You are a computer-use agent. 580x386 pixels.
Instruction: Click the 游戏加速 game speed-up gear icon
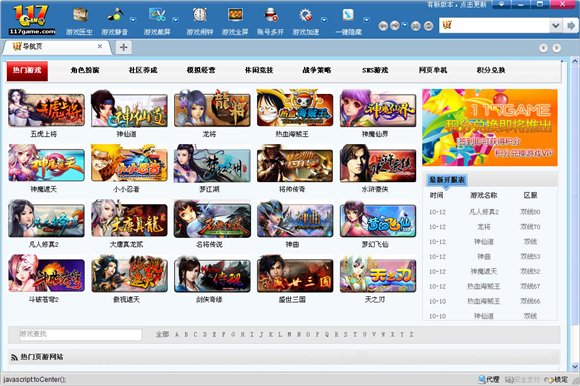(x=306, y=16)
